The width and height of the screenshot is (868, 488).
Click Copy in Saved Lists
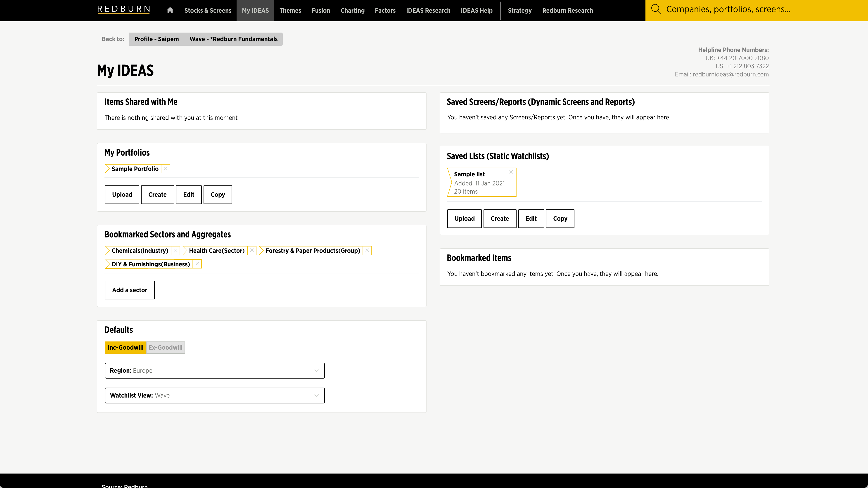click(x=560, y=218)
